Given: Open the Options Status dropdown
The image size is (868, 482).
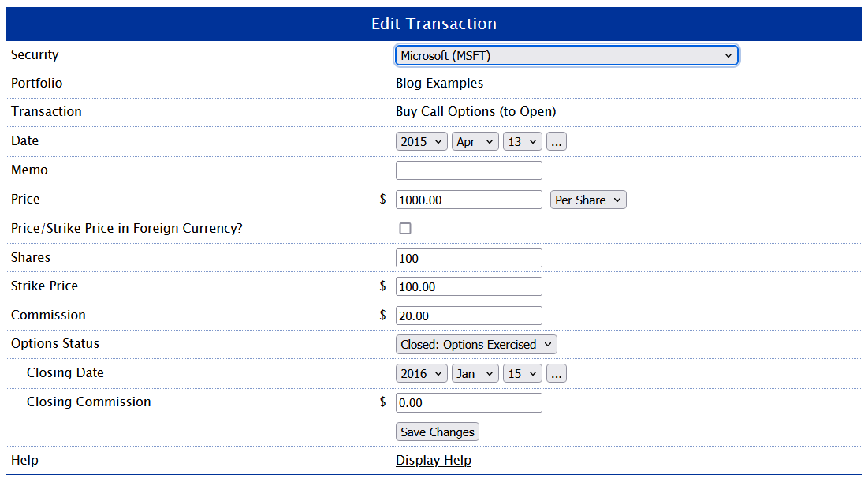Looking at the screenshot, I should coord(476,345).
